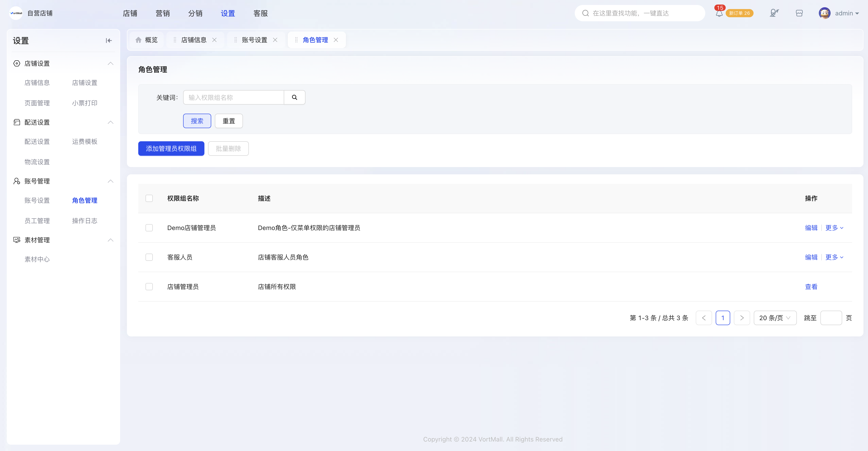868x451 pixels.
Task: Check the Demo店铺管理员 row checkbox
Action: point(149,228)
